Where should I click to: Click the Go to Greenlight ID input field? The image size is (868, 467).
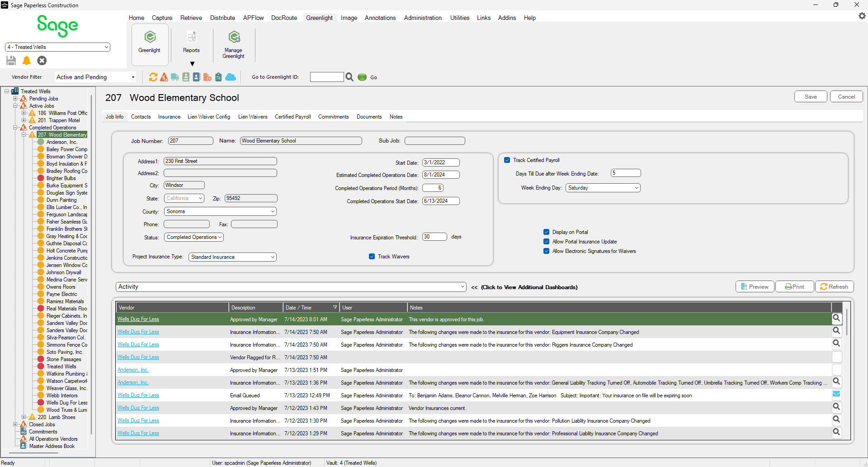(327, 77)
